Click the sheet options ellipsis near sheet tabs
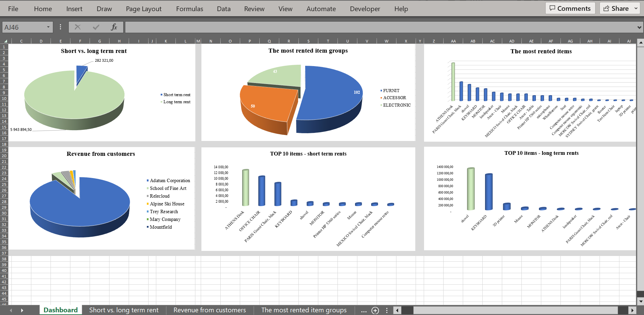The width and height of the screenshot is (644, 315). 387,310
